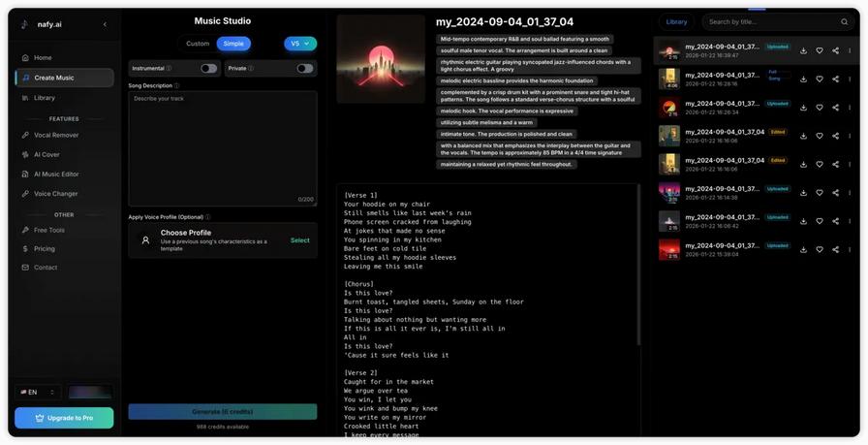Share the song dated 16:39:47

pyautogui.click(x=835, y=50)
